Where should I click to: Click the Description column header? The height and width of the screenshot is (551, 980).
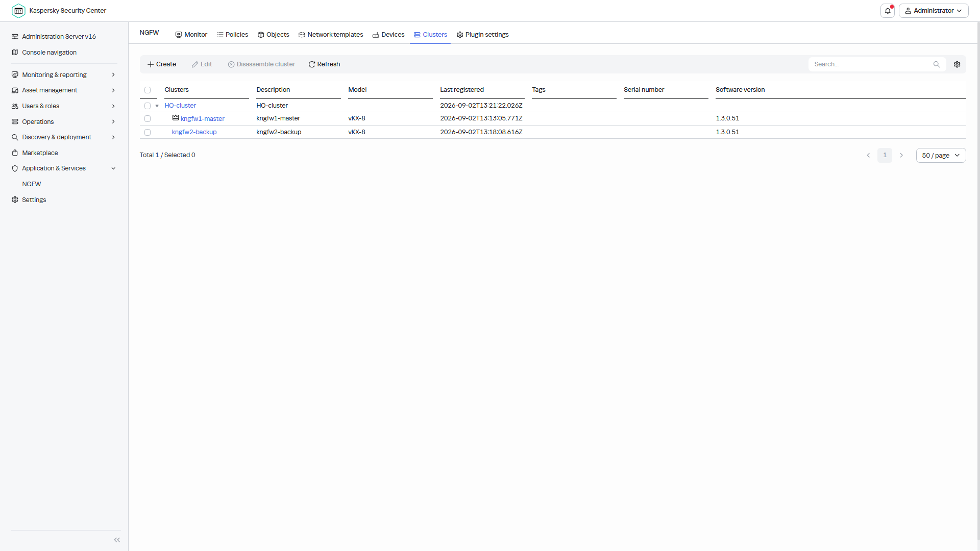(273, 90)
